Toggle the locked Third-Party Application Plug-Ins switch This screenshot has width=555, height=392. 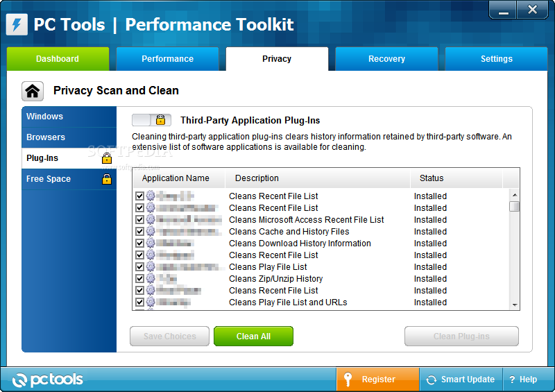(x=151, y=120)
